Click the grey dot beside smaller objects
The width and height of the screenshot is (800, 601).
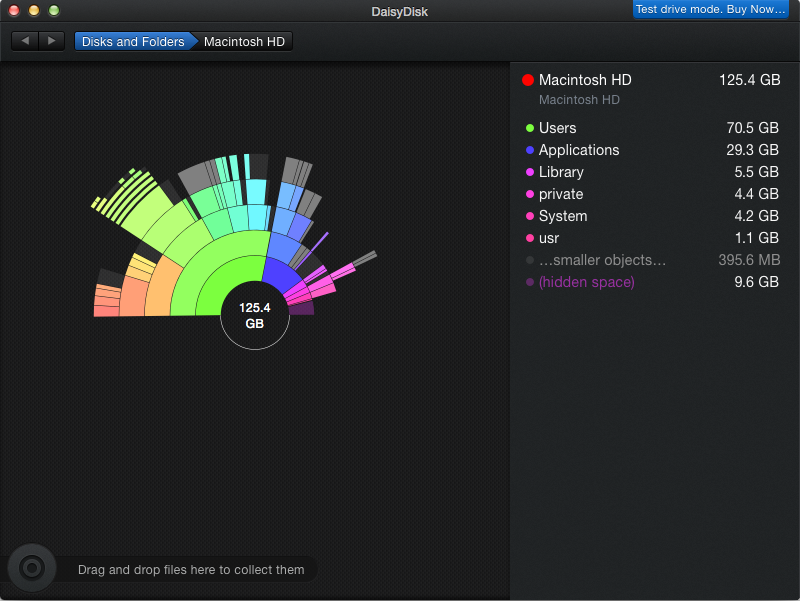pyautogui.click(x=530, y=260)
